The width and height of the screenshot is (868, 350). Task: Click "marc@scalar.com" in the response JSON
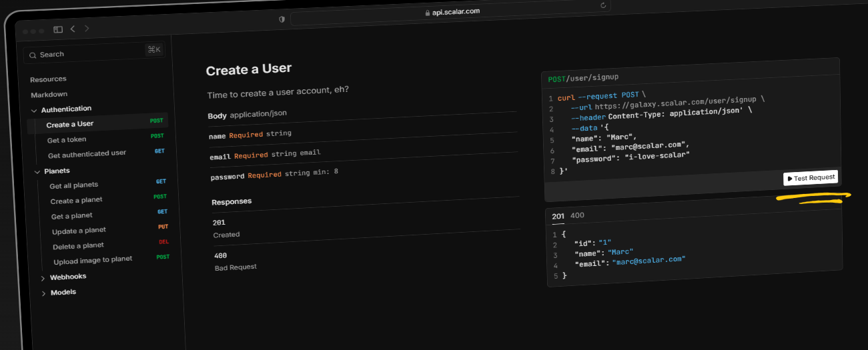click(x=648, y=261)
